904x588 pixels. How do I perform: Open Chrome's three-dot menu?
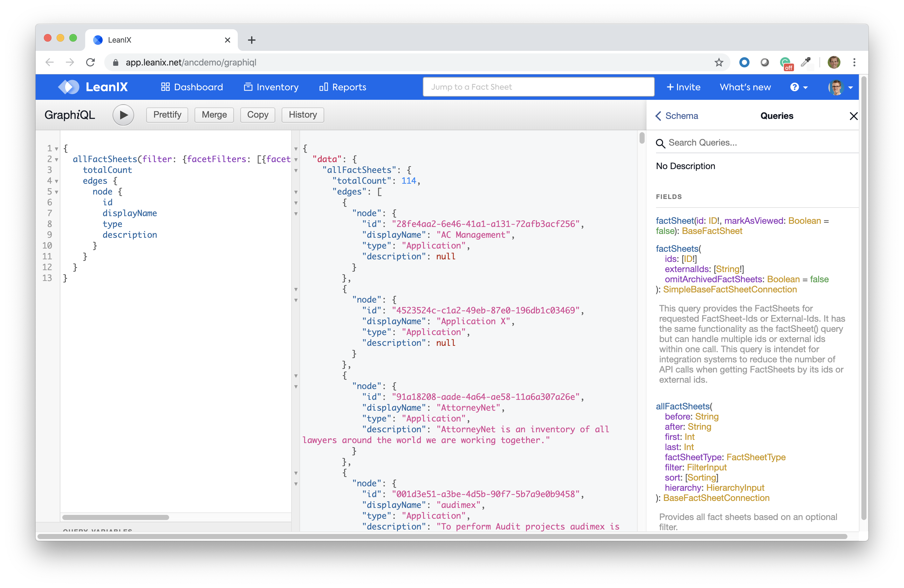(854, 62)
